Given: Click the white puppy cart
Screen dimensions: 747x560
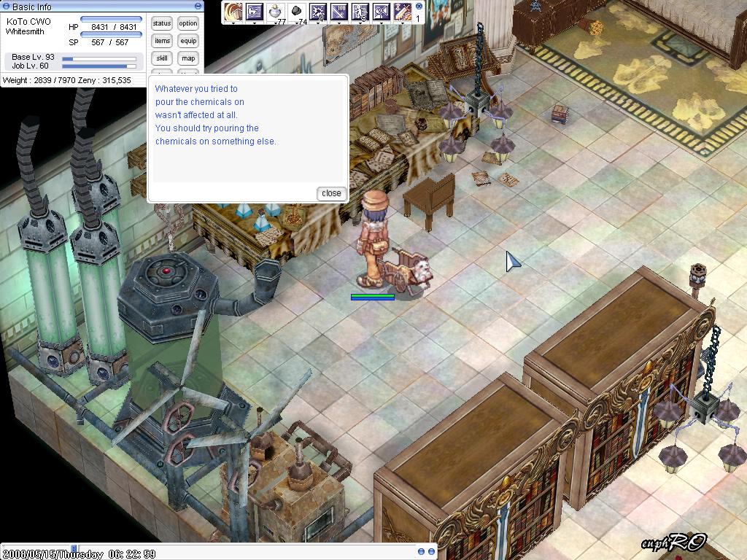Looking at the screenshot, I should coord(409,271).
